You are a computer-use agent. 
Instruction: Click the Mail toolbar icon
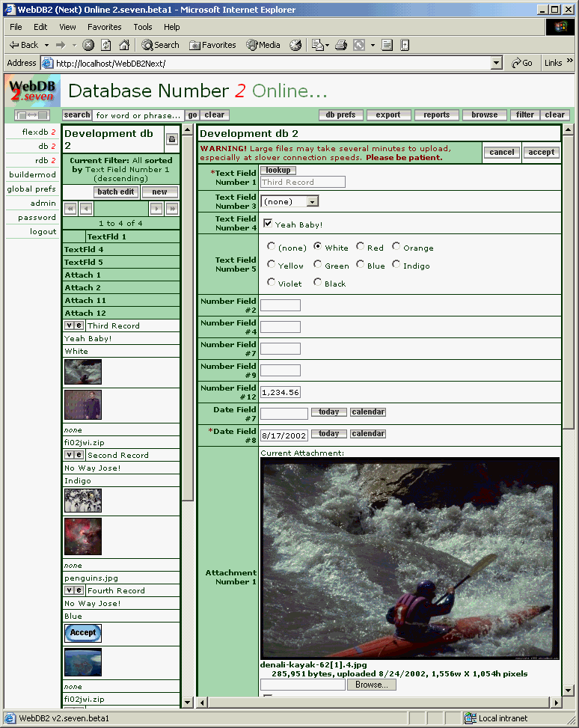(x=318, y=45)
